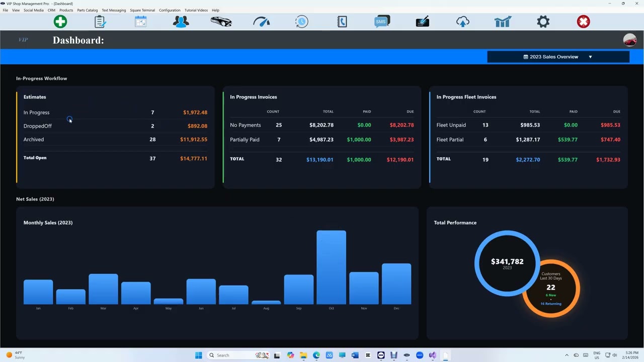Show hidden system tray icons

click(567, 355)
